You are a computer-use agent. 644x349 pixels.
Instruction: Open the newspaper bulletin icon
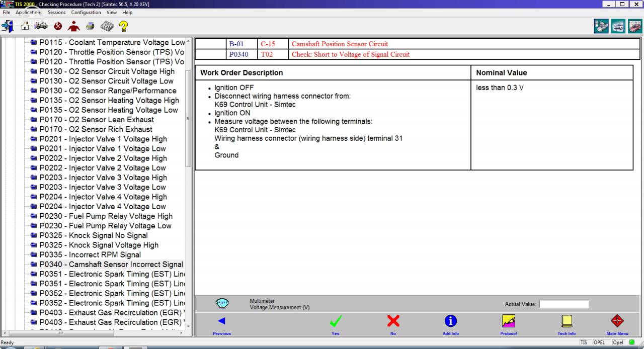click(x=107, y=26)
